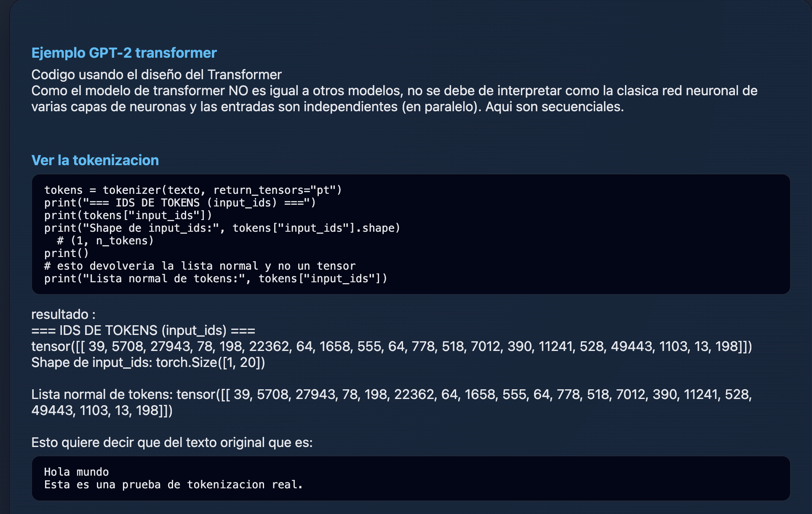Screen dimensions: 812x514
Task: Click the tokenizer(texto, return_tensors) code line
Action: [x=193, y=190]
